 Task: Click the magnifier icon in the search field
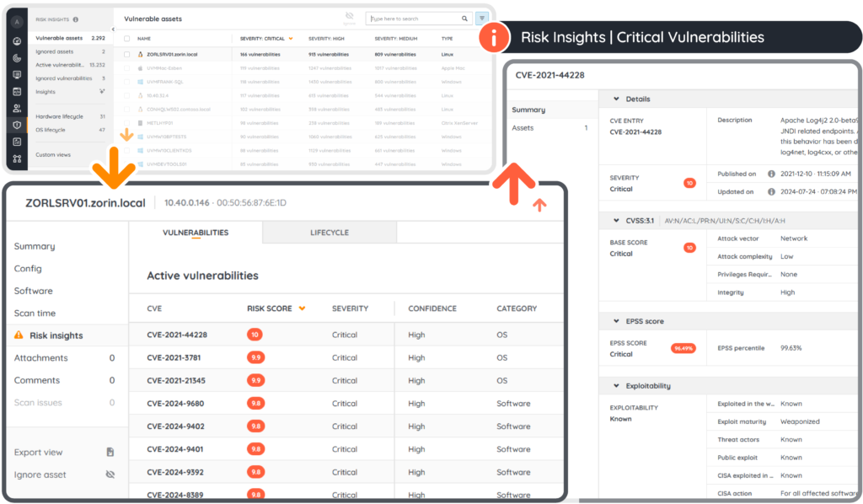[x=464, y=19]
